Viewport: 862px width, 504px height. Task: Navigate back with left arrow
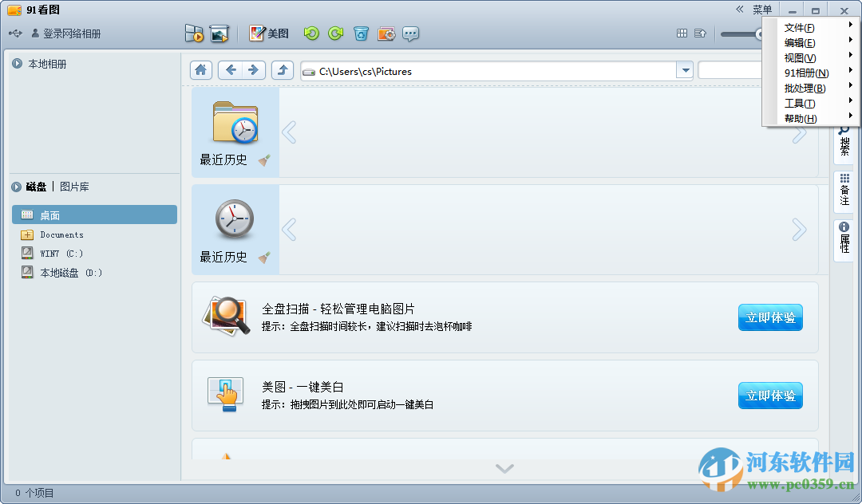pyautogui.click(x=231, y=70)
